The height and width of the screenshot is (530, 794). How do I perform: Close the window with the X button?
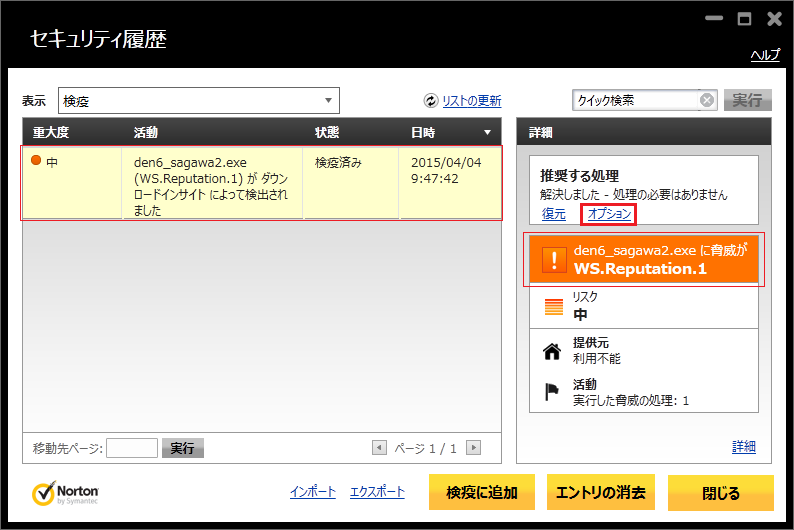click(774, 19)
